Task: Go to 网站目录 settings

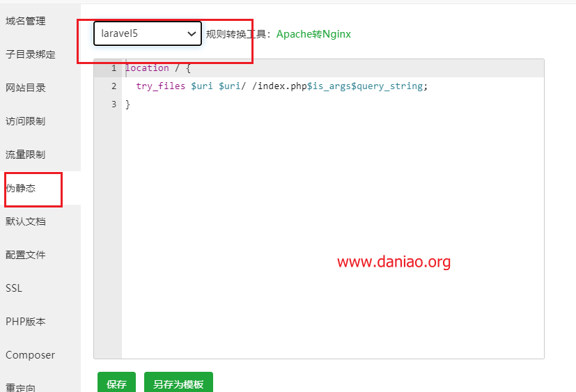Action: click(26, 88)
